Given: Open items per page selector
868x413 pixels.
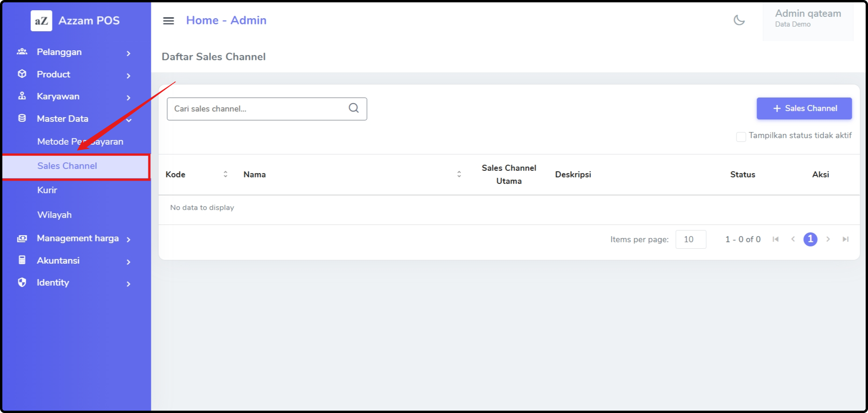Looking at the screenshot, I should point(690,239).
